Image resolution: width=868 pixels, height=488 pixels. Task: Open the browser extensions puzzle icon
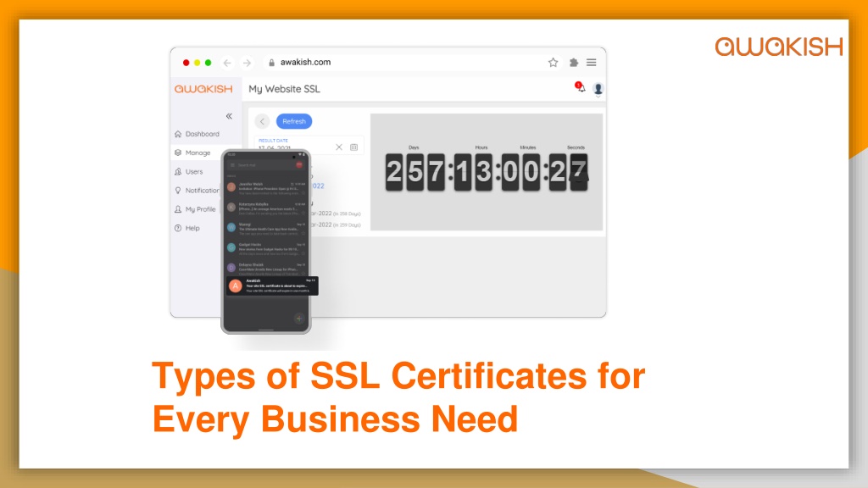[574, 63]
